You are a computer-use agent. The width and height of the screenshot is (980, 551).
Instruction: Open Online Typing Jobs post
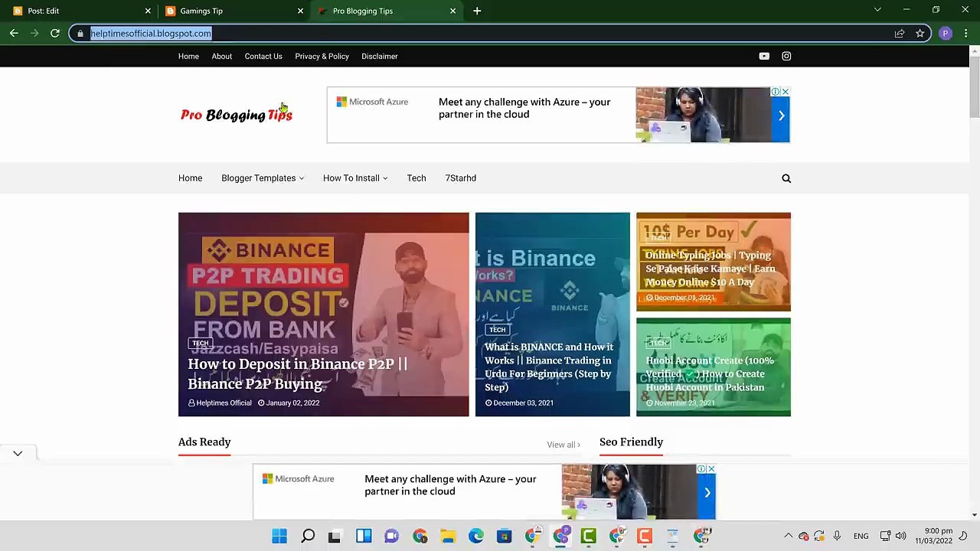click(x=710, y=269)
